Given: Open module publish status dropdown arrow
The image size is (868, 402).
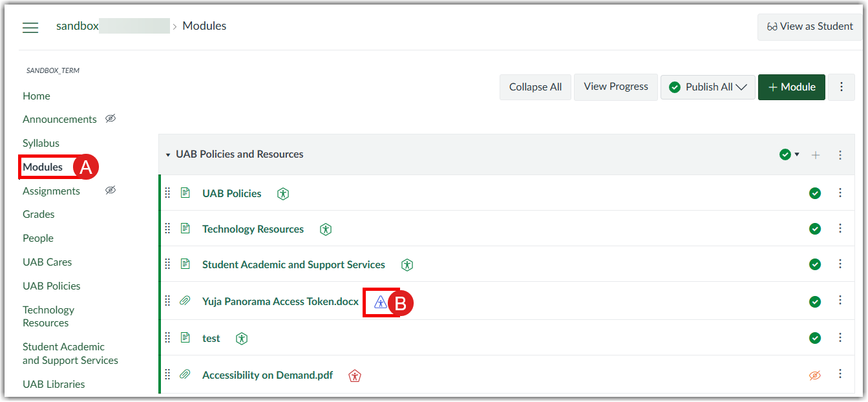Looking at the screenshot, I should (x=797, y=154).
